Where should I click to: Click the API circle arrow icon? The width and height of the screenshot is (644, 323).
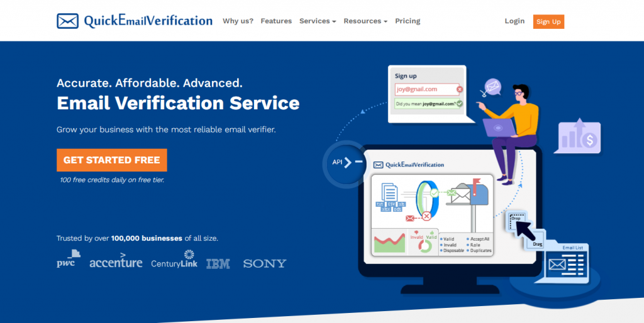tap(345, 163)
